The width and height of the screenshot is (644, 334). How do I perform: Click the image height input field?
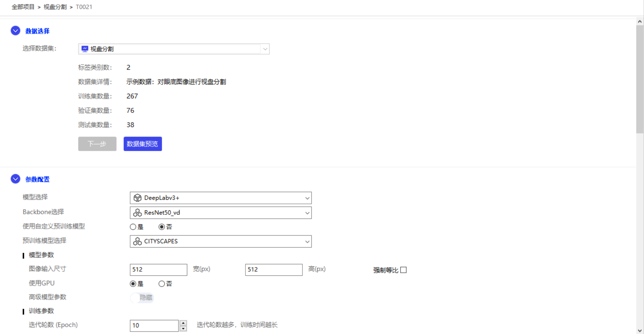pos(274,270)
